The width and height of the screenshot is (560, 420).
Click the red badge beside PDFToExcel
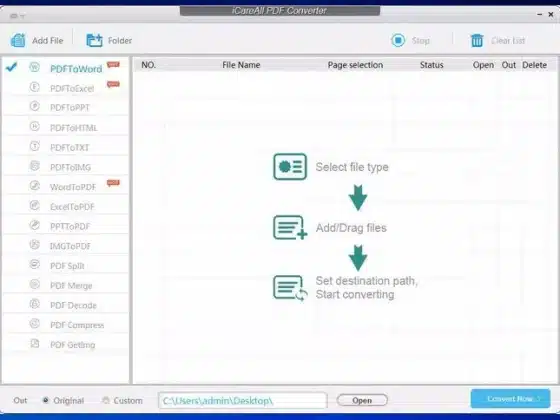[x=113, y=84]
